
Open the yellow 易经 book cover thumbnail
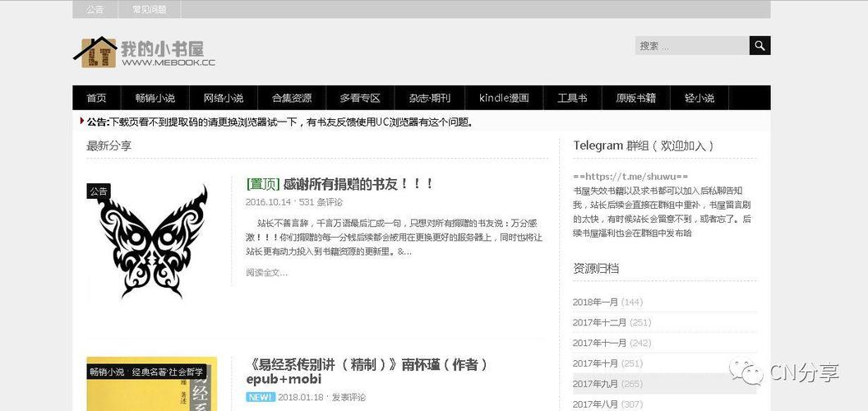152,384
